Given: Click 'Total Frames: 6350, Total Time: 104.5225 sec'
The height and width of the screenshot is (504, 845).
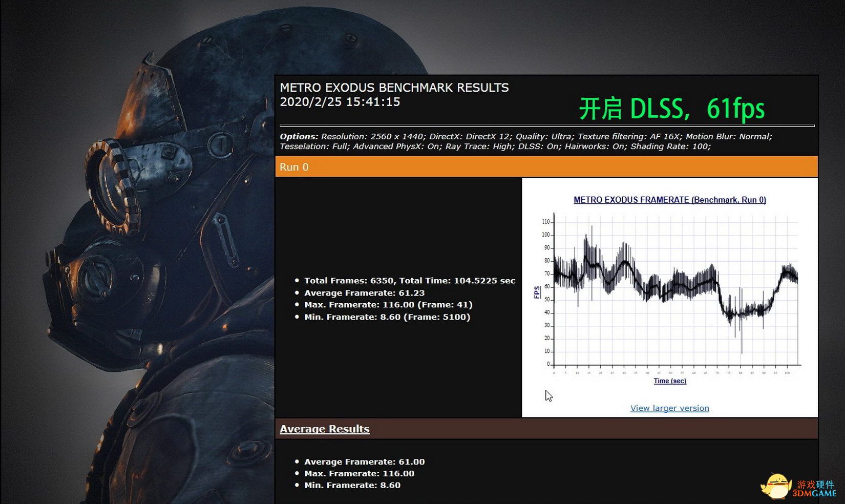Looking at the screenshot, I should tap(410, 281).
